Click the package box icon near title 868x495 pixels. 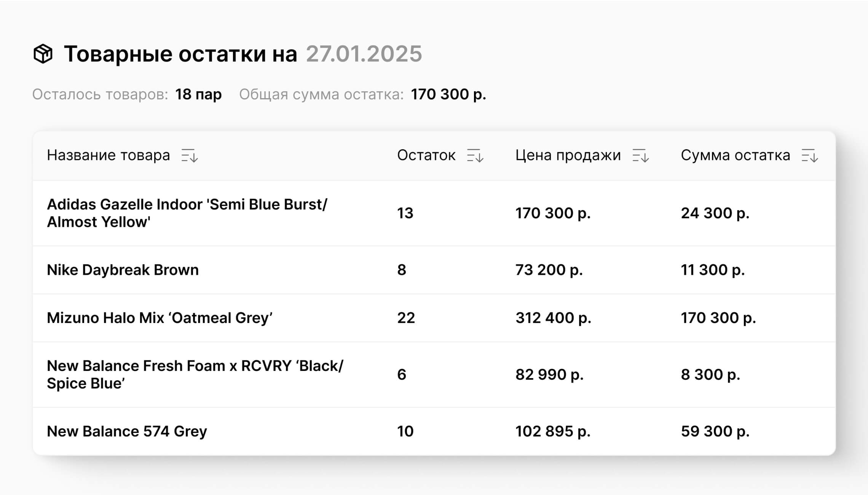pos(43,54)
